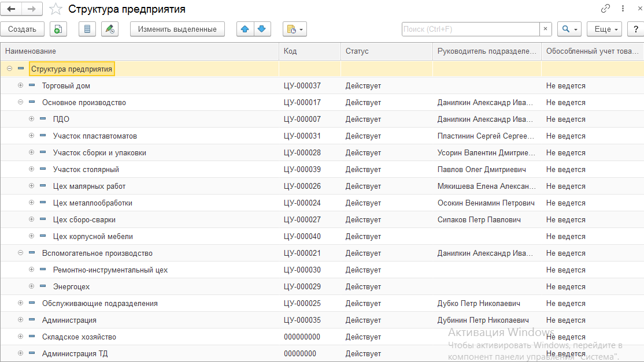Collapse the Основное производство node

20,102
